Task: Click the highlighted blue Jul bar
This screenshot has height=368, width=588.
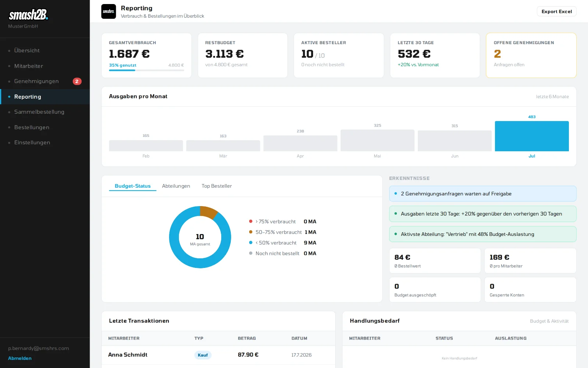Action: click(x=532, y=136)
